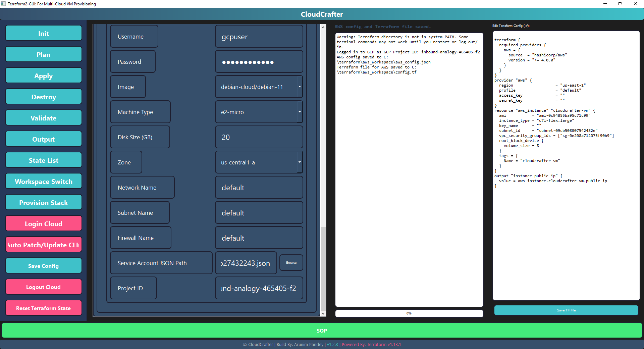Viewport: 644px width, 349px height.
Task: Click Provision Stack
Action: tap(43, 202)
